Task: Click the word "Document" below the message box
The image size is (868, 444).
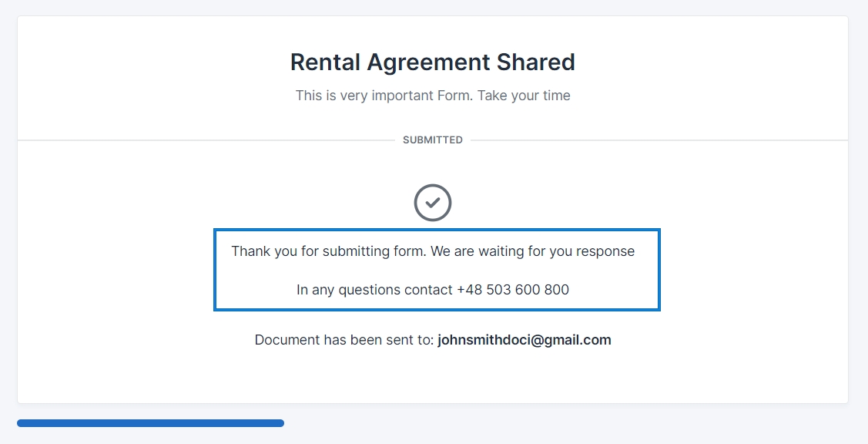Action: coord(285,340)
